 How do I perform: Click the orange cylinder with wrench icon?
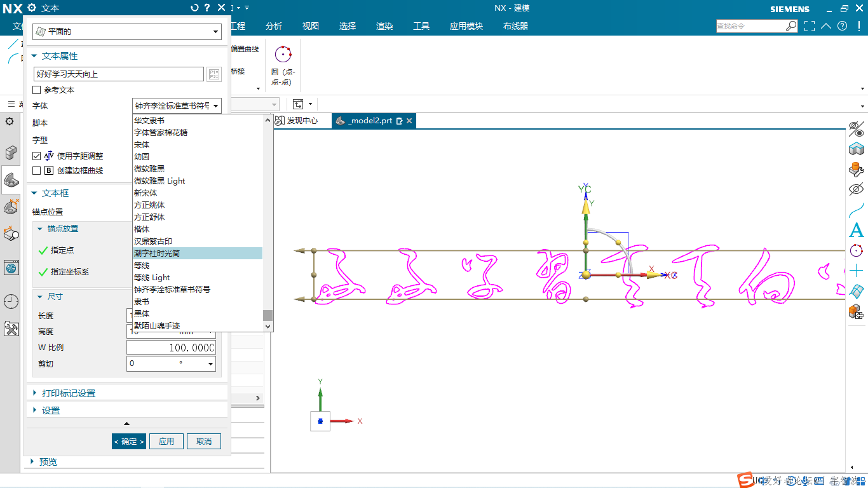click(x=857, y=170)
